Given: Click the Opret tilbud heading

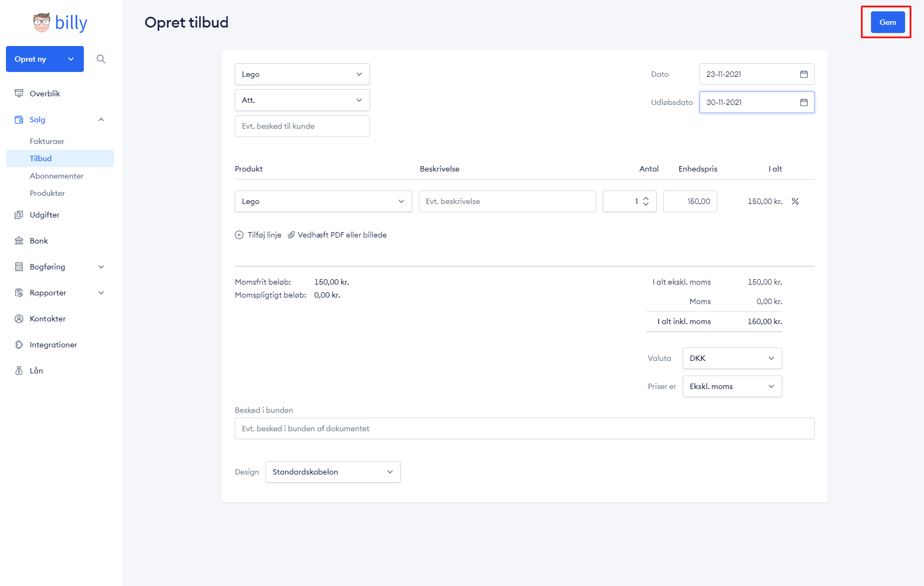Looking at the screenshot, I should (x=187, y=23).
